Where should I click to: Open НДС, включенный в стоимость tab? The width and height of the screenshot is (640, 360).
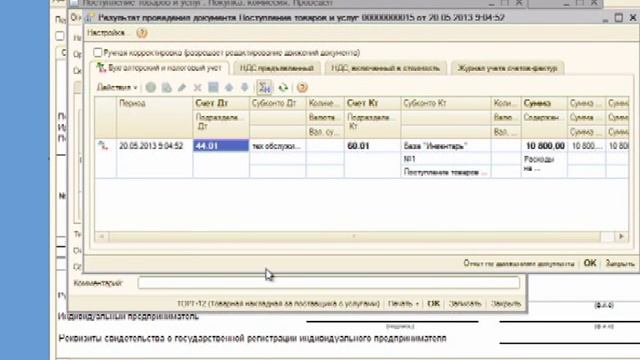[x=385, y=68]
